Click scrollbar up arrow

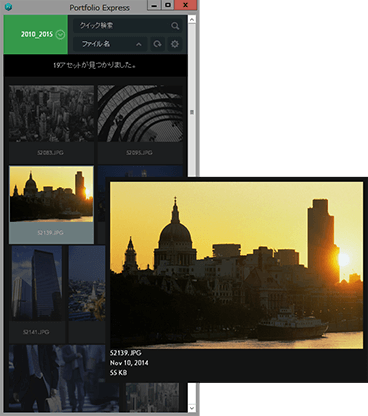point(192,19)
